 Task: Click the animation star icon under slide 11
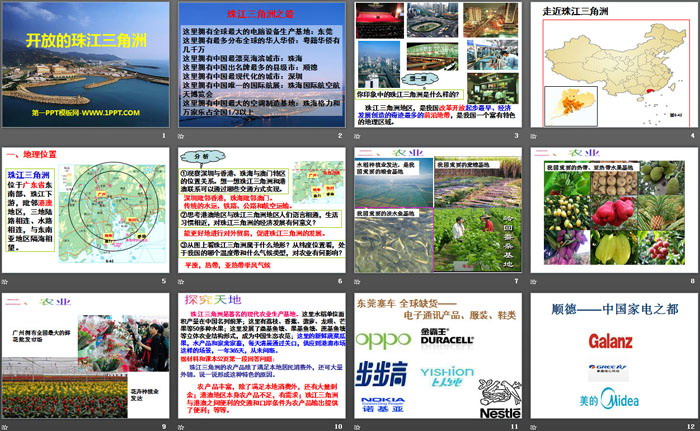pyautogui.click(x=357, y=427)
